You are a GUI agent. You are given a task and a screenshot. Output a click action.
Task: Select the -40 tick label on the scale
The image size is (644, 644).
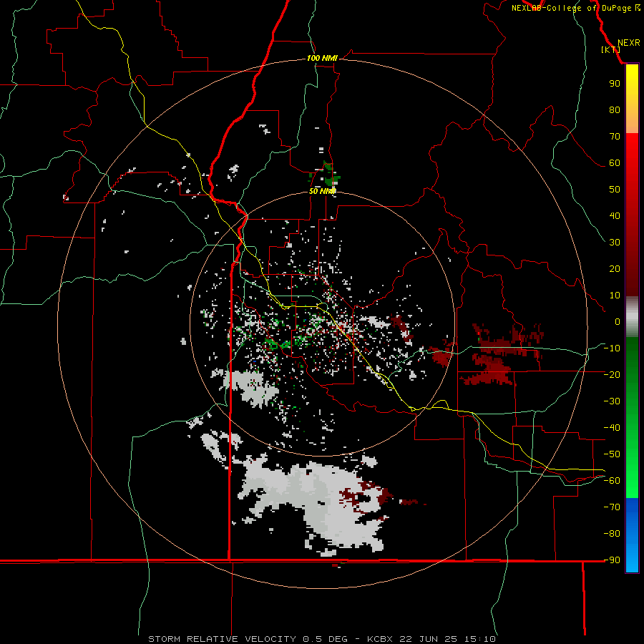click(x=612, y=428)
